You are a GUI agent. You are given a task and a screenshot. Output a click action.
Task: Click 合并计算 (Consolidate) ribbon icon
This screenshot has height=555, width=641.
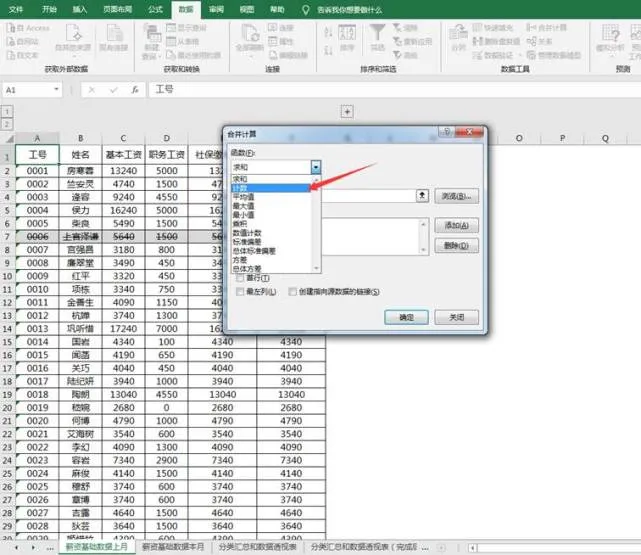click(531, 28)
